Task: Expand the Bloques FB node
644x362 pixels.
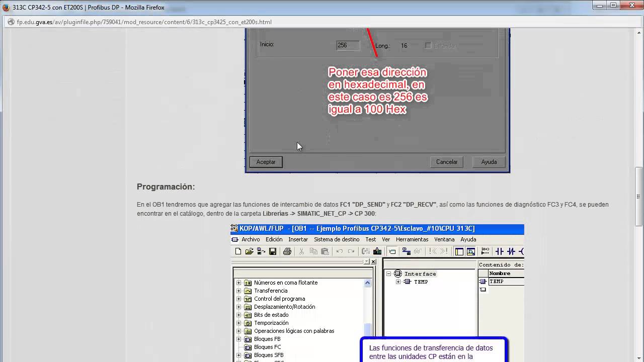Action: click(238, 339)
